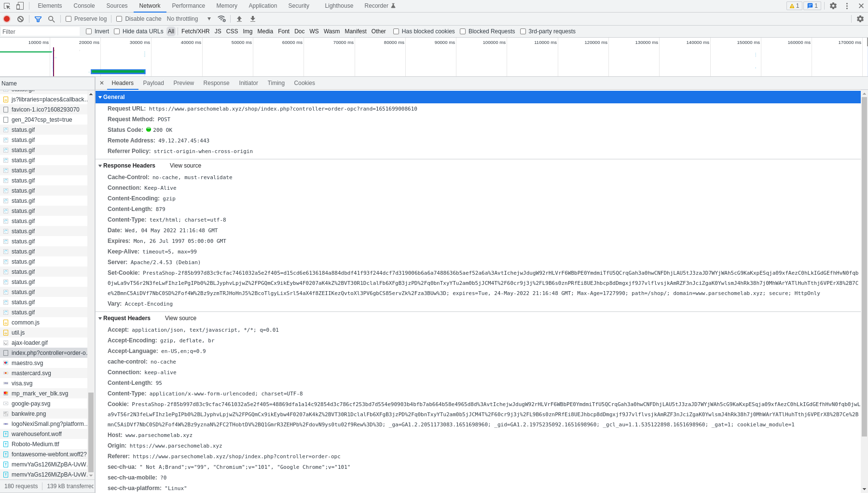Select mastercard.svg request
The width and height of the screenshot is (868, 493).
[44, 373]
